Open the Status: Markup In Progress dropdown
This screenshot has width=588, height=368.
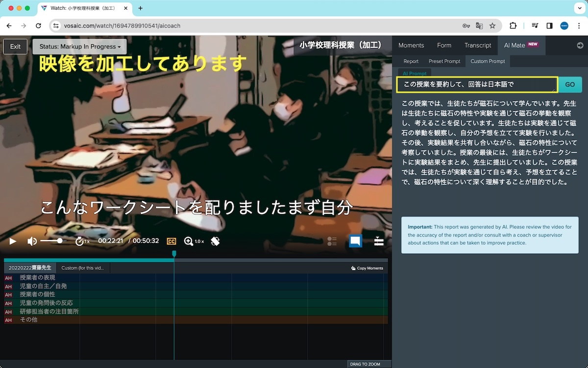pos(79,46)
